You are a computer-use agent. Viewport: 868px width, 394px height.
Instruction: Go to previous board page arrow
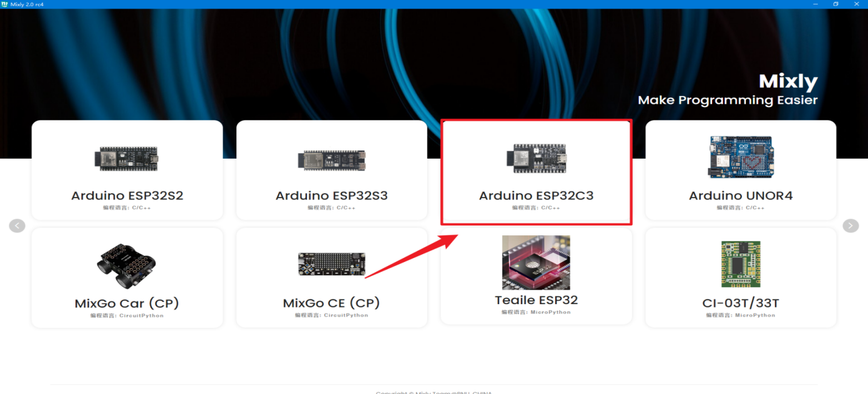(x=17, y=225)
